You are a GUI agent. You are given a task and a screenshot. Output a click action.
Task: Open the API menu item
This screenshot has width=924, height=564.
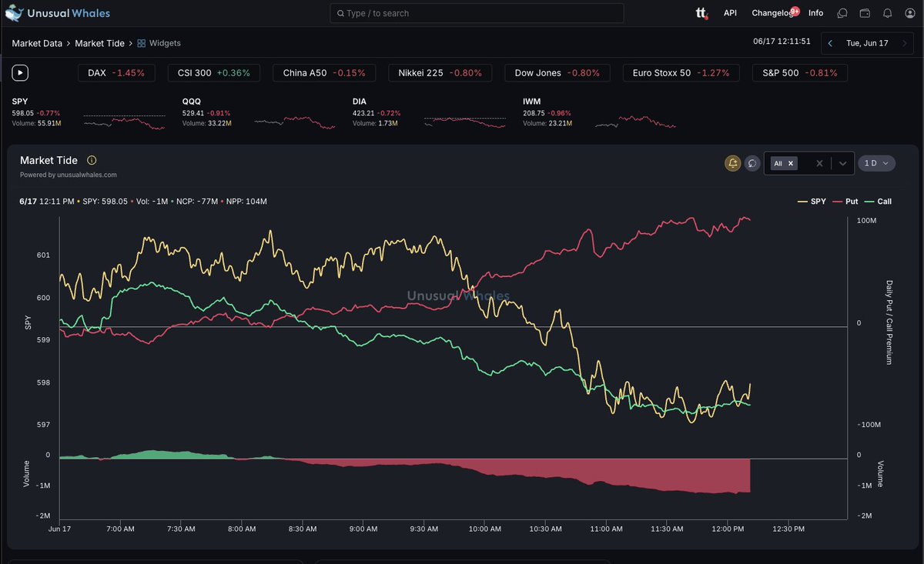[730, 13]
